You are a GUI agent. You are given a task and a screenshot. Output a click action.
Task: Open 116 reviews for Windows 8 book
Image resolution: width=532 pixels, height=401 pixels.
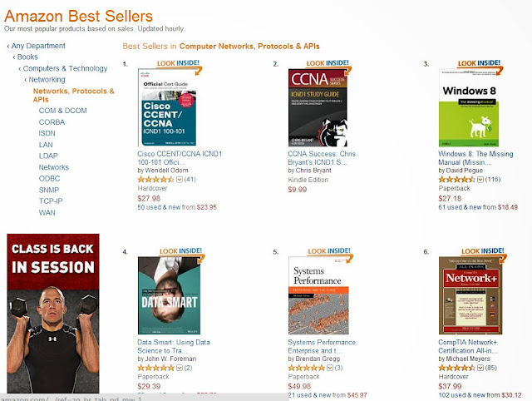493,179
